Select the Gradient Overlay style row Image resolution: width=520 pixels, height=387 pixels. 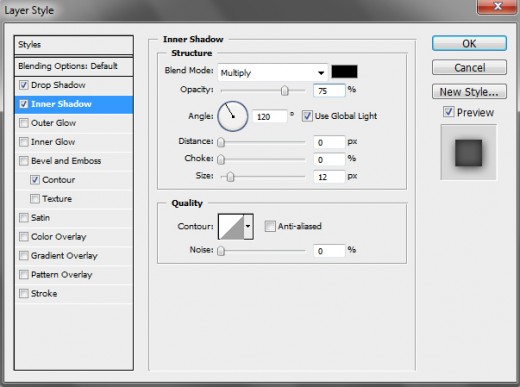74,256
